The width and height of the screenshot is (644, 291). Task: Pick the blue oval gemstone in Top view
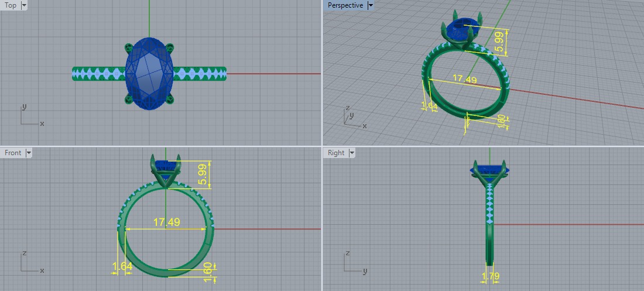(x=149, y=74)
